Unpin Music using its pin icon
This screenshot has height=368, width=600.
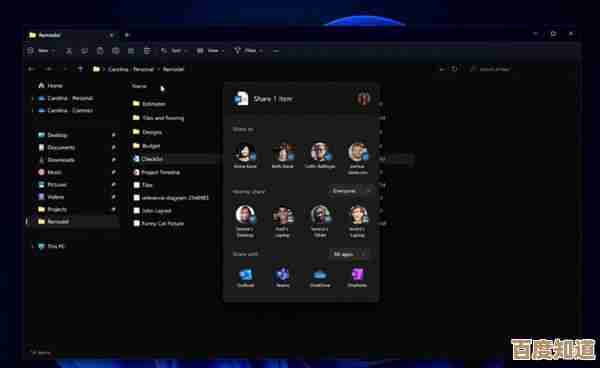tap(114, 172)
